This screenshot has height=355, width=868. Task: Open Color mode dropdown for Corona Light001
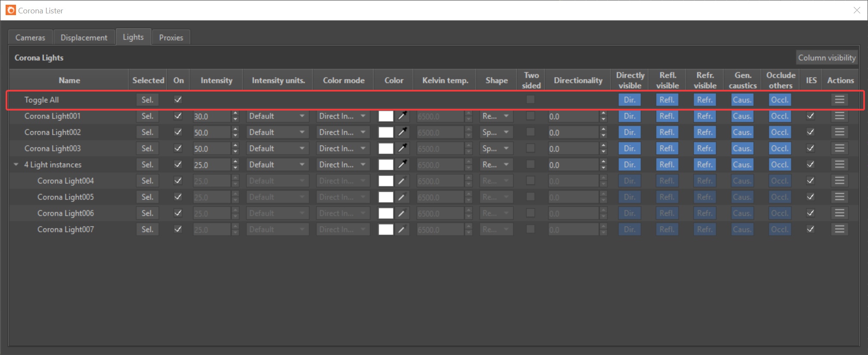[343, 116]
